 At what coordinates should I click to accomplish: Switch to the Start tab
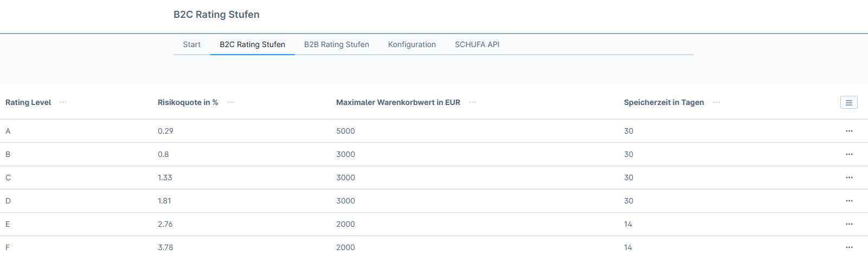pos(191,44)
